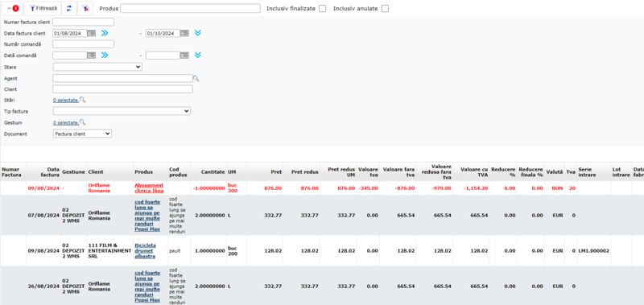Open calendar for Data factura client end date
The image size is (644, 305).
(x=185, y=33)
